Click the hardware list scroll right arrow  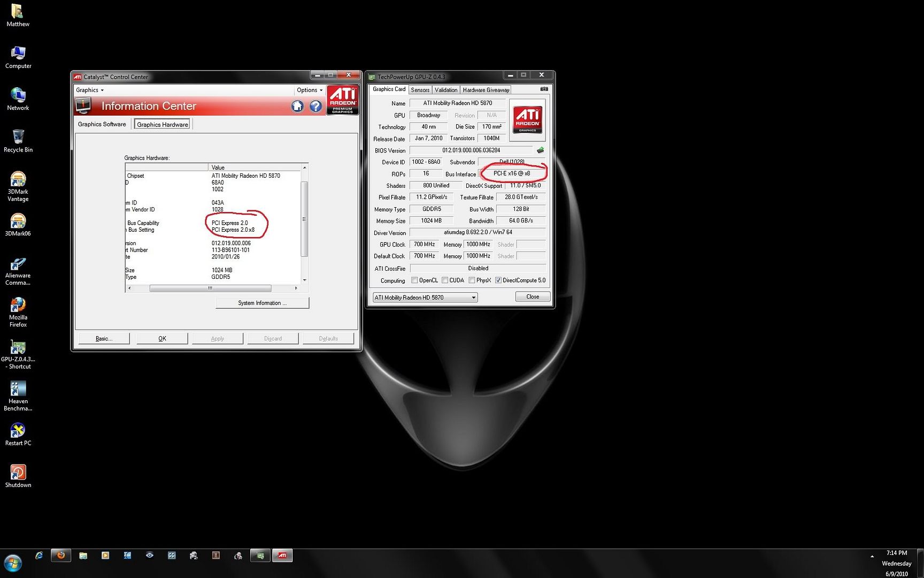(296, 288)
